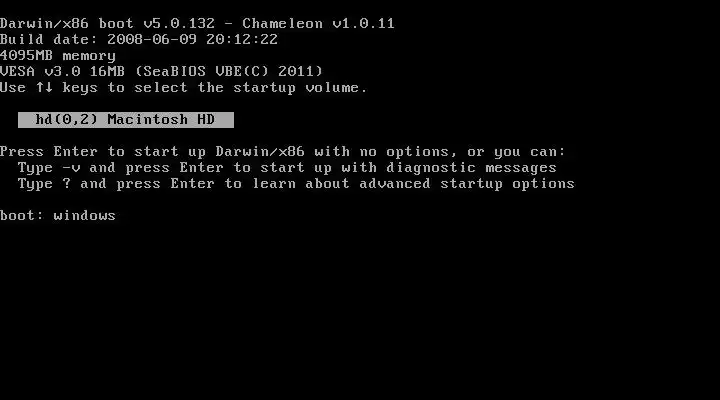Click the SeaBIOS VBE(C) 2011 text
The image size is (720, 400).
[x=229, y=72]
